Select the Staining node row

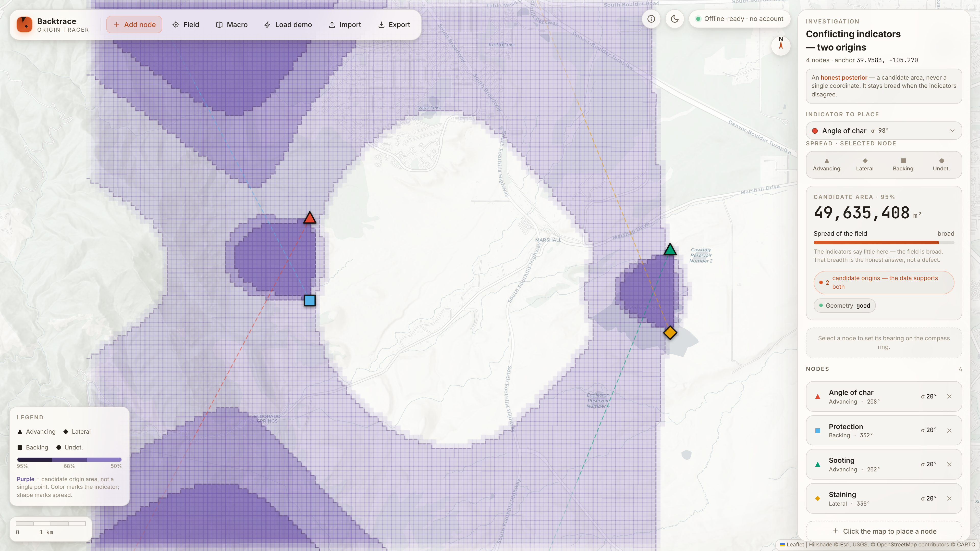click(x=884, y=498)
